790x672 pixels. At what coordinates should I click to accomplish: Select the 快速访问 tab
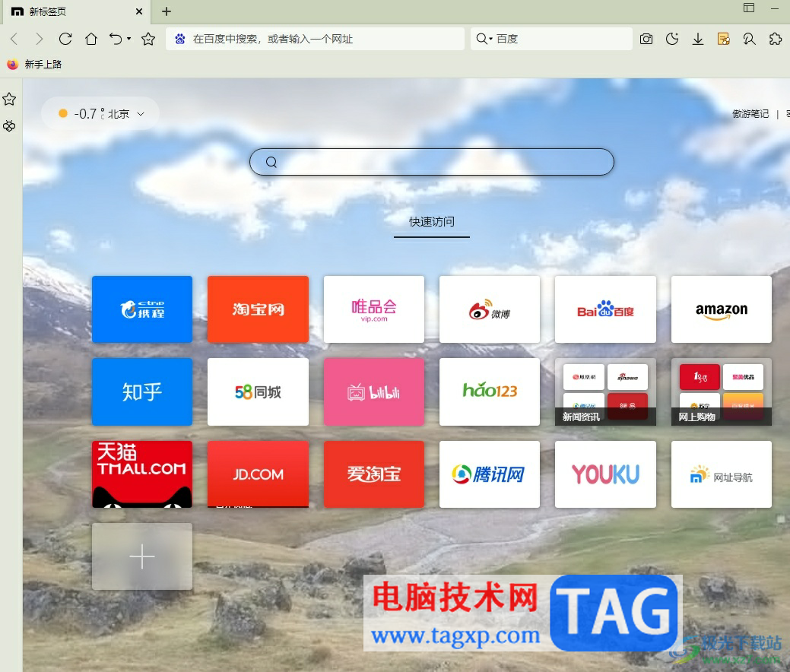pyautogui.click(x=432, y=222)
